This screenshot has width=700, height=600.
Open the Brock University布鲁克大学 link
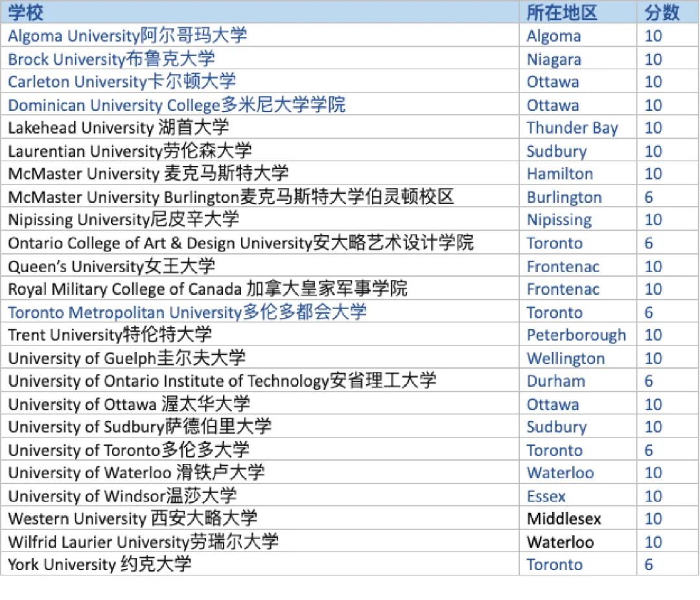click(111, 58)
